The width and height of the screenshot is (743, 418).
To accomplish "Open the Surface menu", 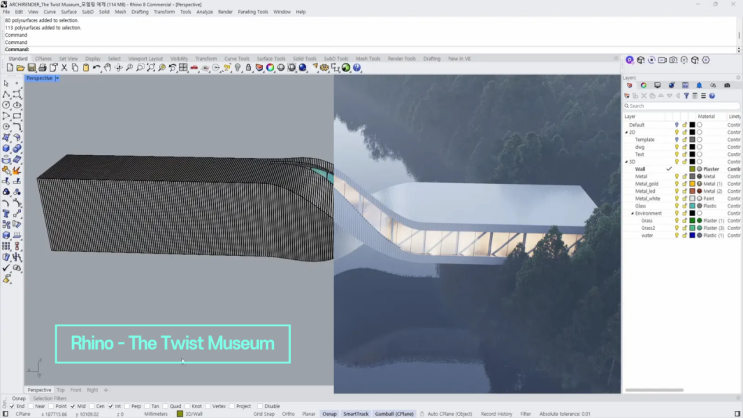I will (x=69, y=12).
